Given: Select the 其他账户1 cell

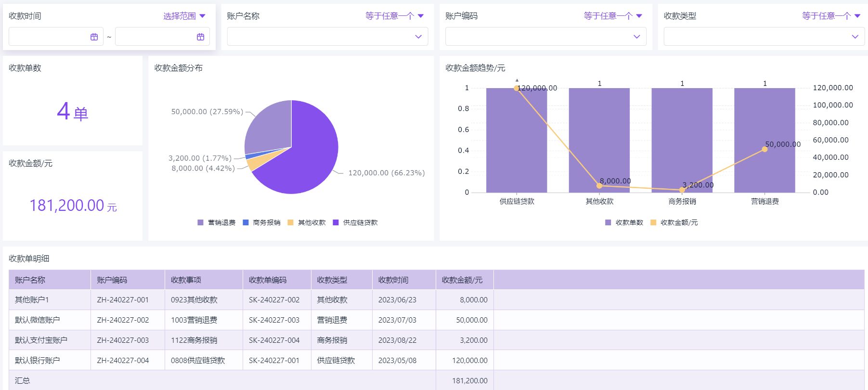Looking at the screenshot, I should [50, 299].
